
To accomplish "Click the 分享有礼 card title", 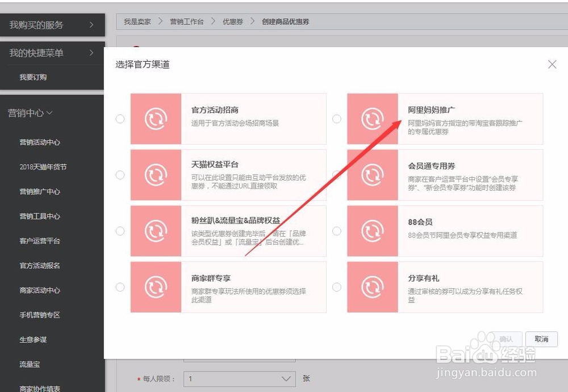I will tap(424, 279).
